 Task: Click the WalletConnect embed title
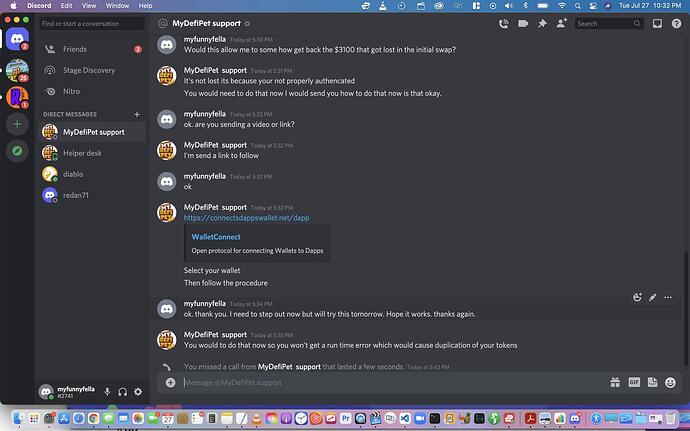point(216,237)
